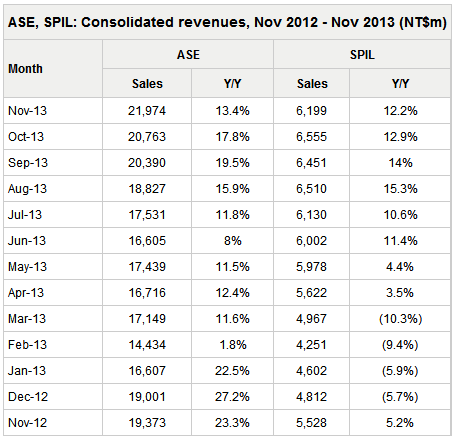
Task: Select SPIL Y/Y value 12.9%
Action: point(400,136)
